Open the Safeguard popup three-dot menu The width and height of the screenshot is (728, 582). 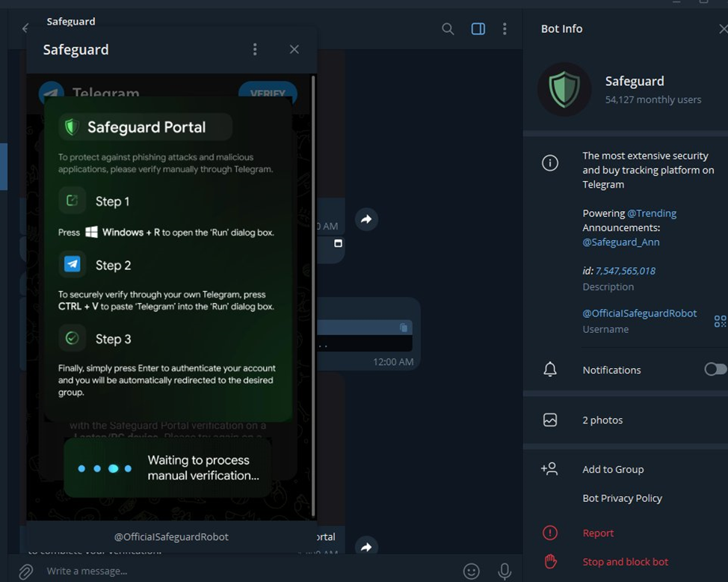pyautogui.click(x=255, y=49)
